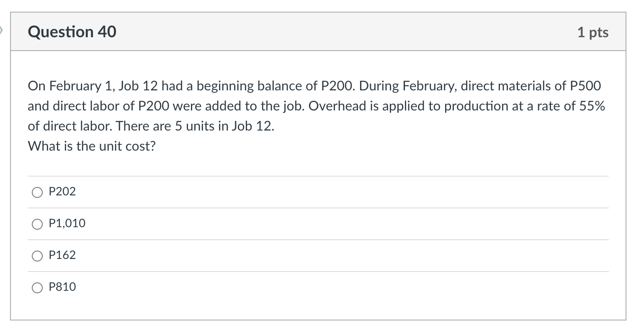Viewport: 644px width, 328px height.
Task: Click the P162 answer label text
Action: [x=62, y=255]
